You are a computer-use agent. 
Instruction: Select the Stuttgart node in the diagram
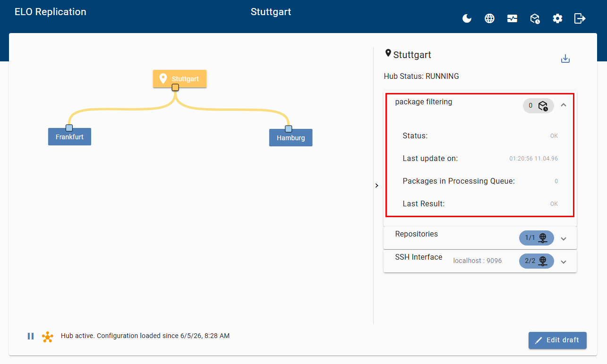pyautogui.click(x=180, y=79)
